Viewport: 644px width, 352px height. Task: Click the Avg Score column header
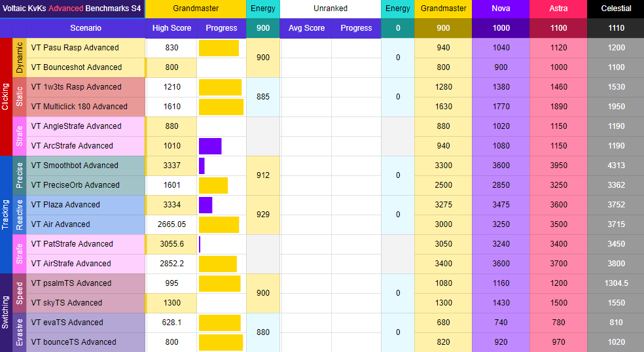click(306, 28)
